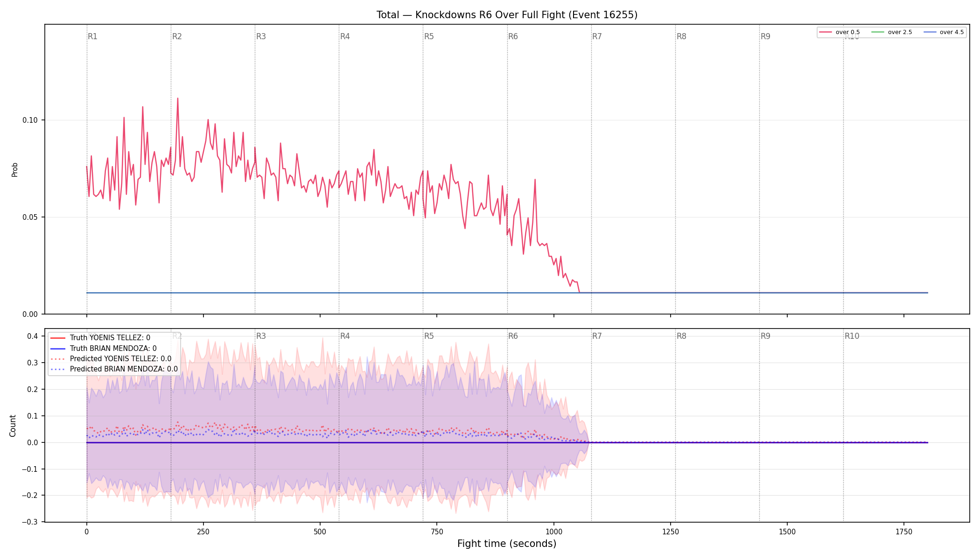
Task: Click the chart title mentioning Event 16255
Action: (507, 15)
